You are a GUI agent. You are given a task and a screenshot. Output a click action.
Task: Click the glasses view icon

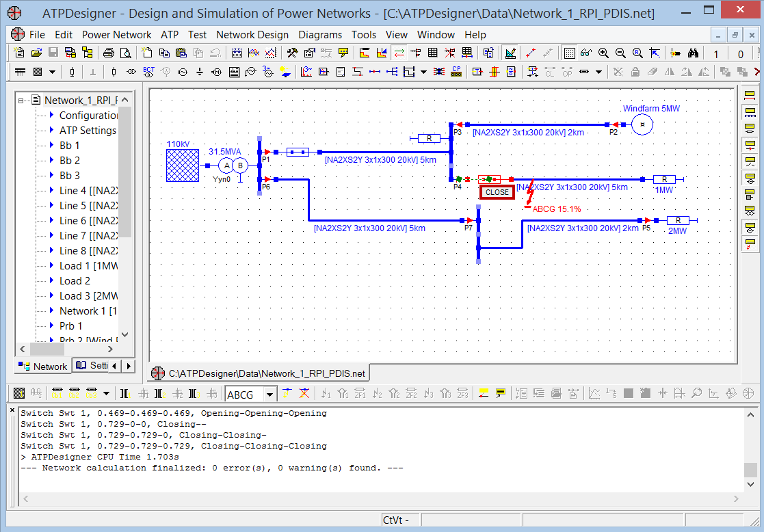[x=586, y=53]
